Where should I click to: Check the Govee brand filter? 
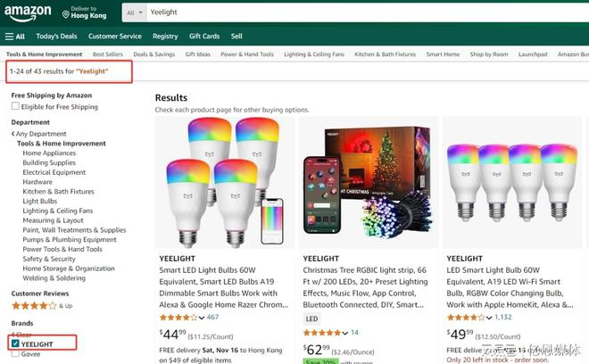(15, 354)
